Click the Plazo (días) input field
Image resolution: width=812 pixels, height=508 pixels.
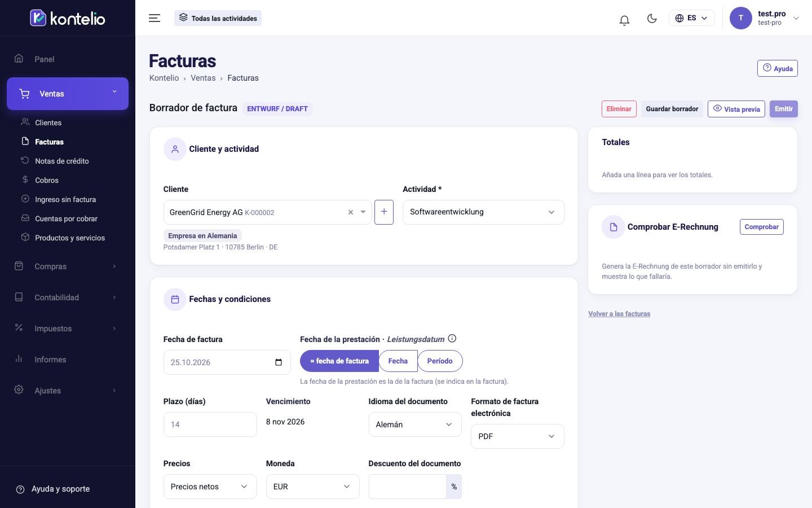(x=210, y=424)
